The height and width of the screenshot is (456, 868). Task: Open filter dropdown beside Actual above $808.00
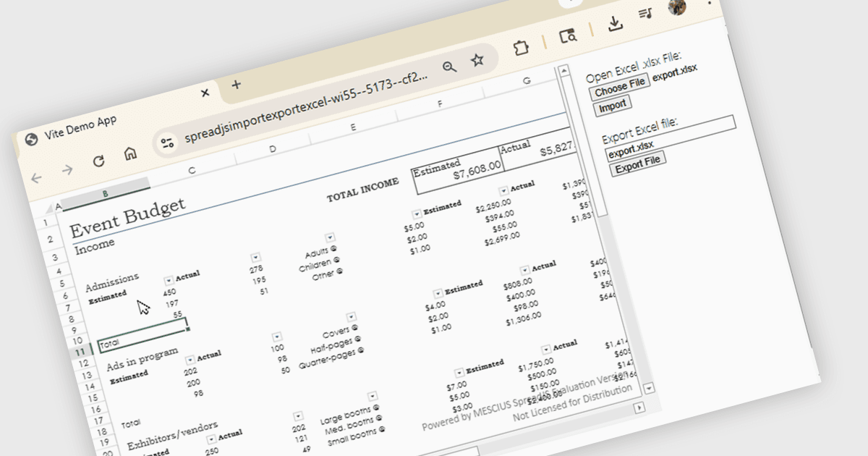[x=524, y=271]
